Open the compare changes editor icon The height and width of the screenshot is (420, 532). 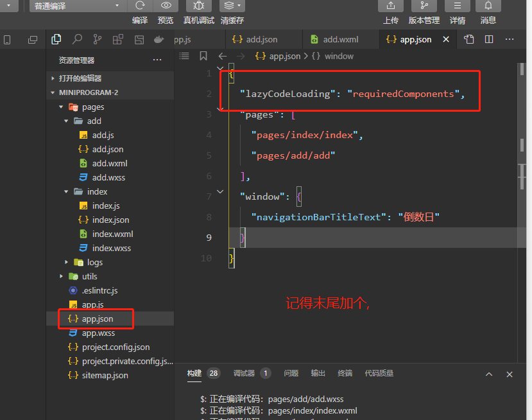coord(469,39)
